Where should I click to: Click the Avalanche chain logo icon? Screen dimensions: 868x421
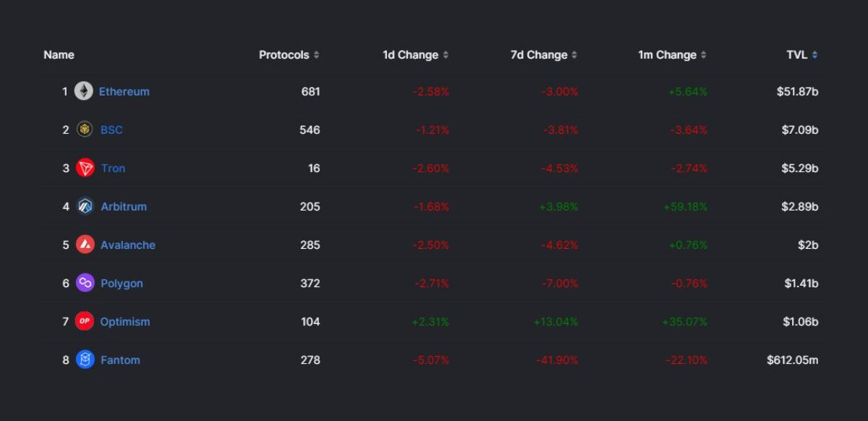click(85, 244)
